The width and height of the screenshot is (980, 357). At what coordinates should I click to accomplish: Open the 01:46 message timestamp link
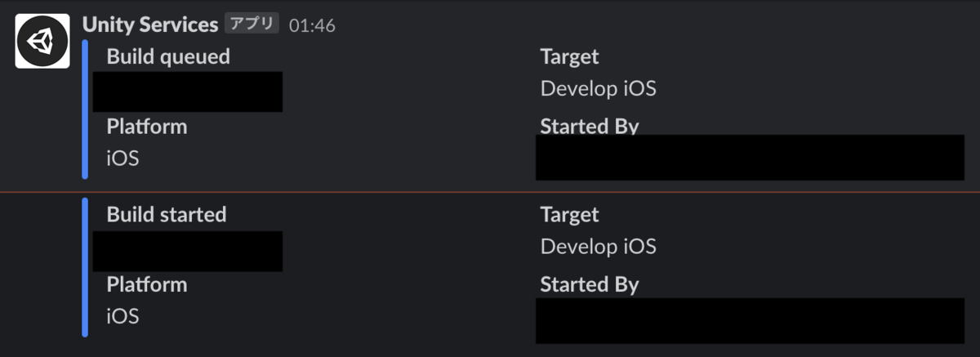pos(312,25)
